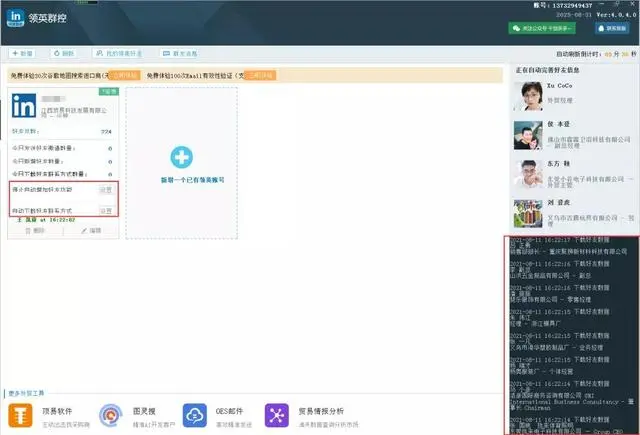The image size is (640, 435).
Task: Click 顶易软件 label text
Action: (x=57, y=411)
